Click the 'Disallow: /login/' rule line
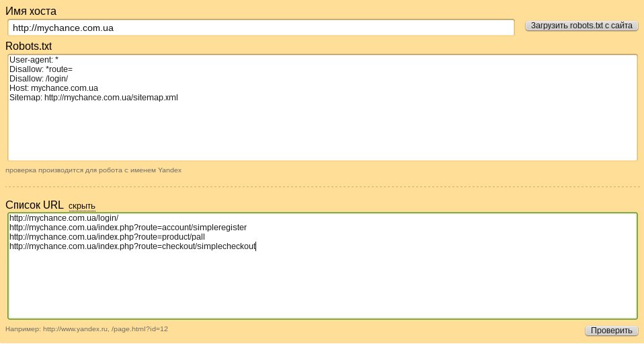644x344 pixels. point(38,79)
